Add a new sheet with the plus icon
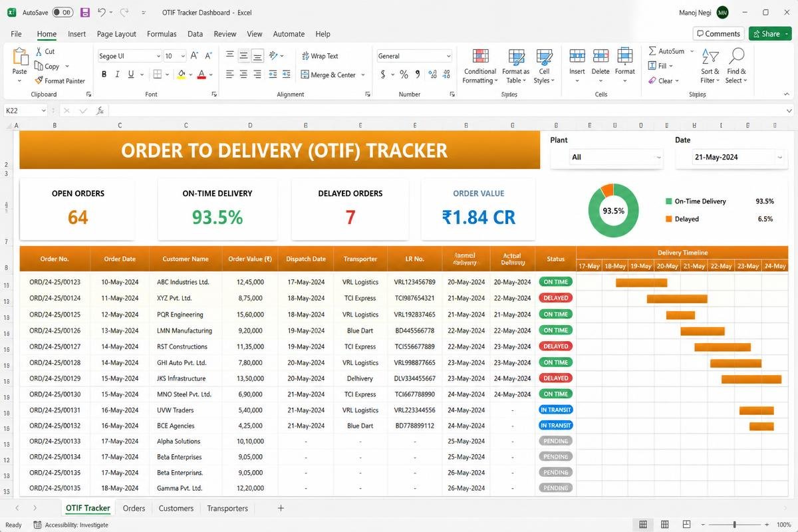 pos(281,508)
